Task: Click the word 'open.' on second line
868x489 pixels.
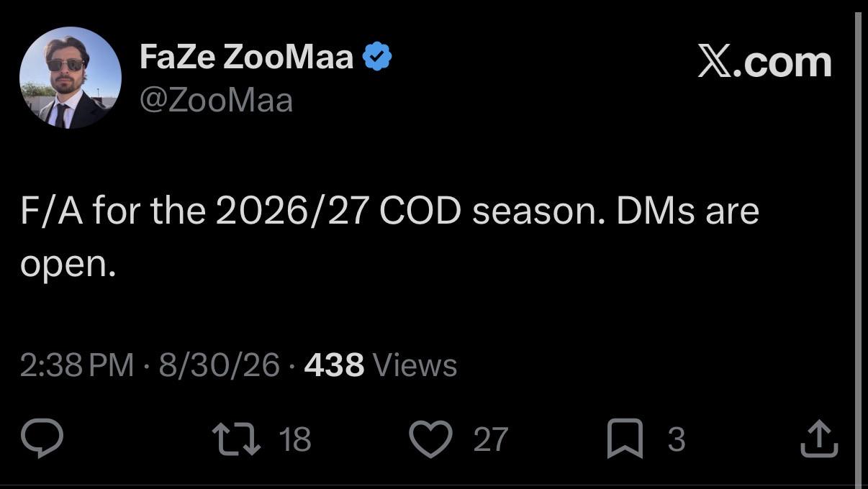Action: point(68,267)
